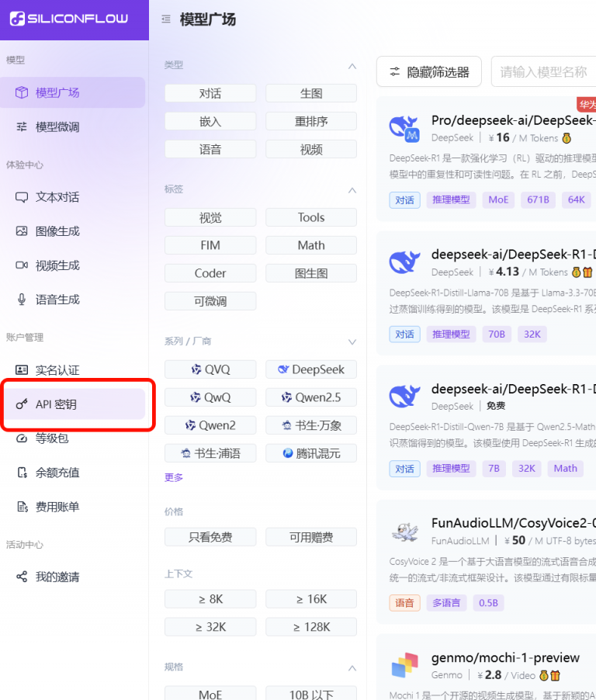Filter by DeepSeek vendor
Viewport: 596px width, 700px height.
tap(311, 369)
